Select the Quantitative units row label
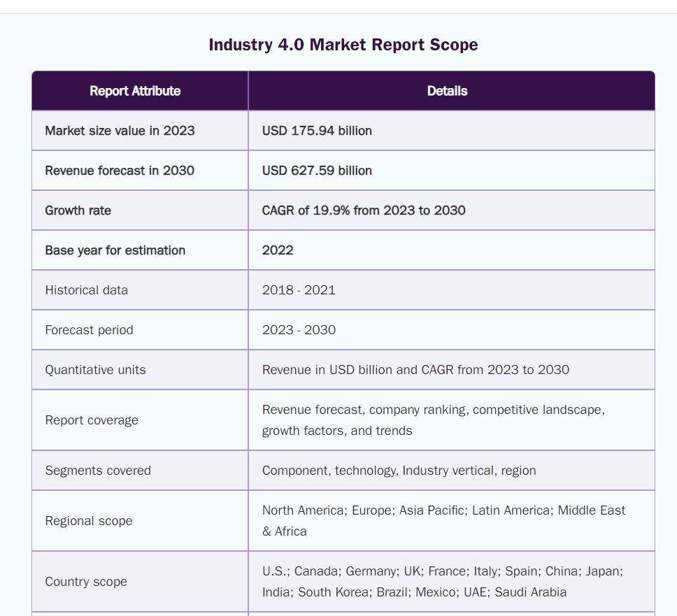677x616 pixels. click(95, 370)
